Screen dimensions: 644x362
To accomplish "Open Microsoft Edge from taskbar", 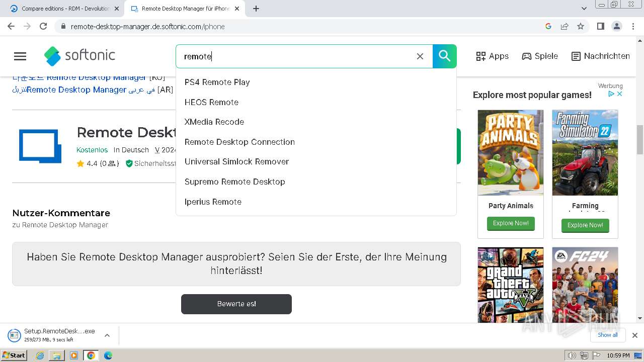I will click(x=108, y=355).
